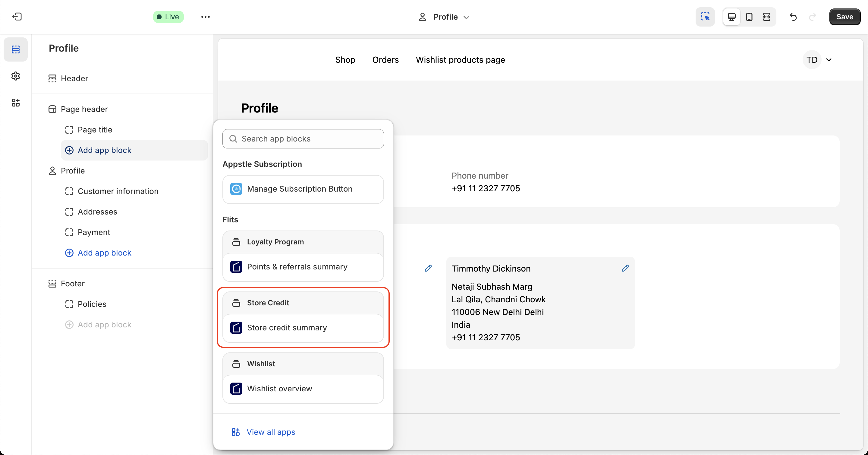Switch to mobile preview mode

coord(749,17)
